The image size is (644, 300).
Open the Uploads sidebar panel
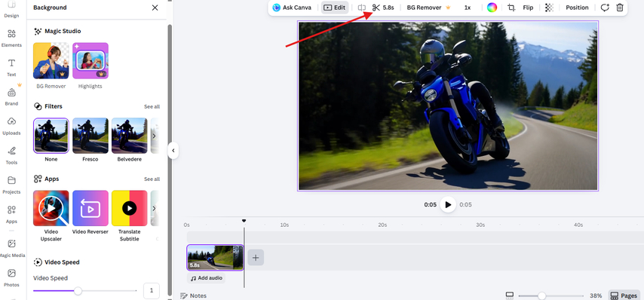tap(11, 127)
